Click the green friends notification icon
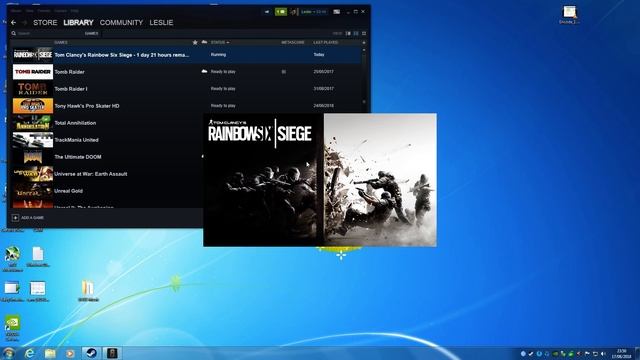 tap(281, 12)
